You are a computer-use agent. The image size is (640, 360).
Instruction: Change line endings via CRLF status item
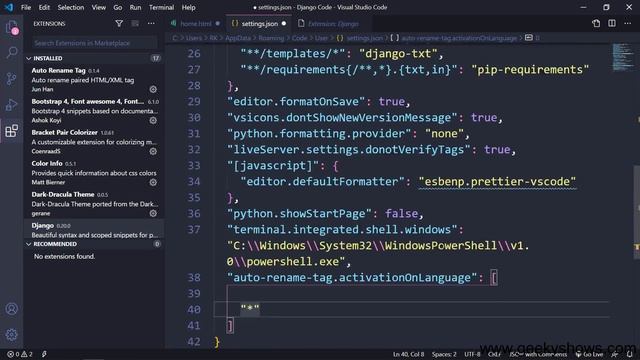(494, 354)
